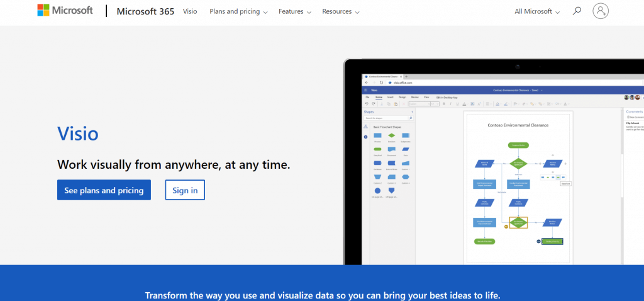Click the account sign-in avatar icon
The image size is (644, 301).
(601, 11)
